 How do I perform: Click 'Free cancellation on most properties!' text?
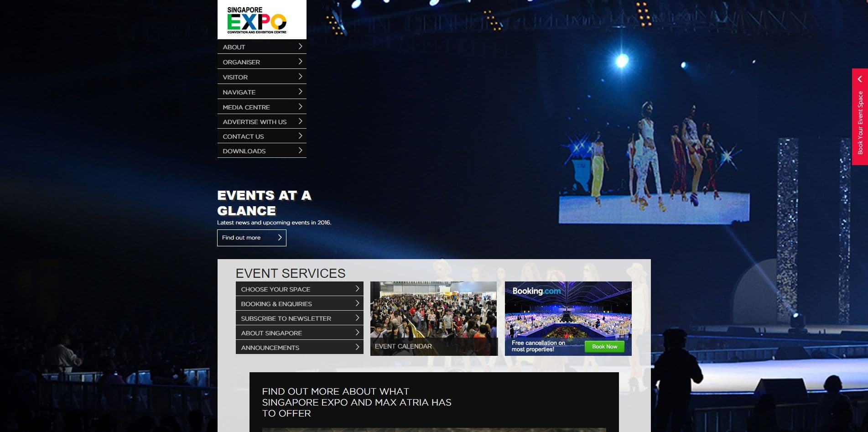pyautogui.click(x=538, y=346)
